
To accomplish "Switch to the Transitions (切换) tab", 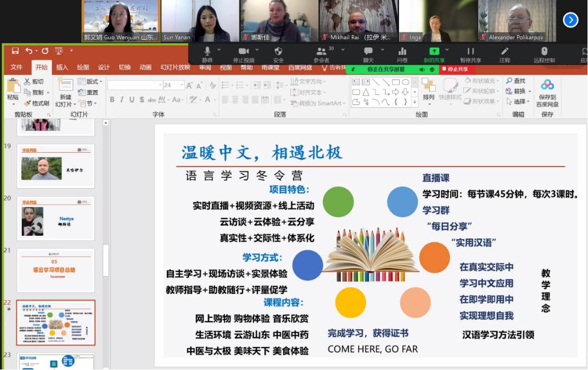I will [125, 67].
